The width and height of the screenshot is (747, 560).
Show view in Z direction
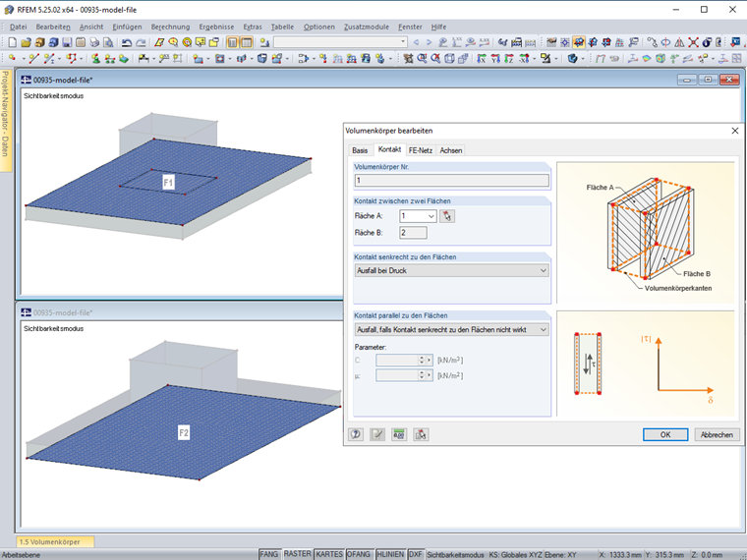(x=509, y=59)
